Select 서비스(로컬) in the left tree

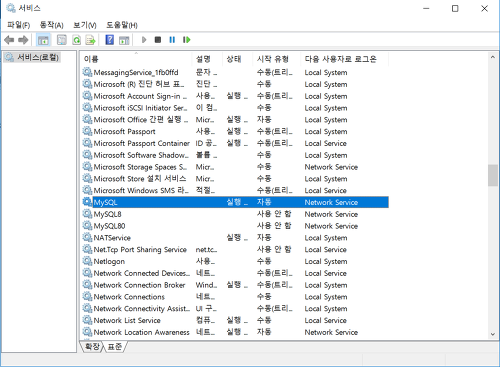coord(32,57)
